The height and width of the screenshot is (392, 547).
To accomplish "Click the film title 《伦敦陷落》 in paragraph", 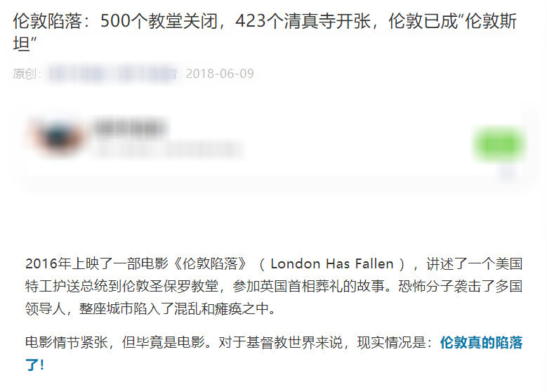I will pos(211,264).
